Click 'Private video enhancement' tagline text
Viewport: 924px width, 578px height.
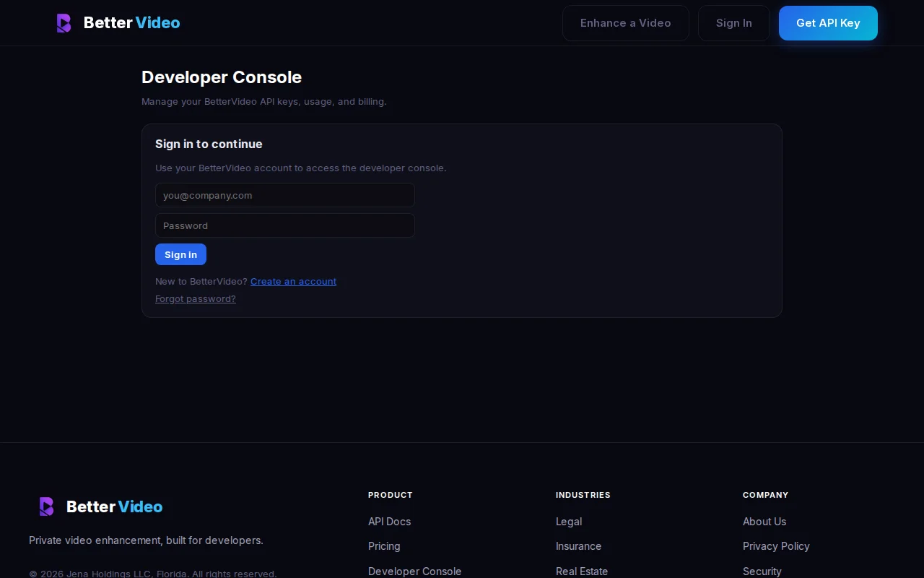click(146, 540)
